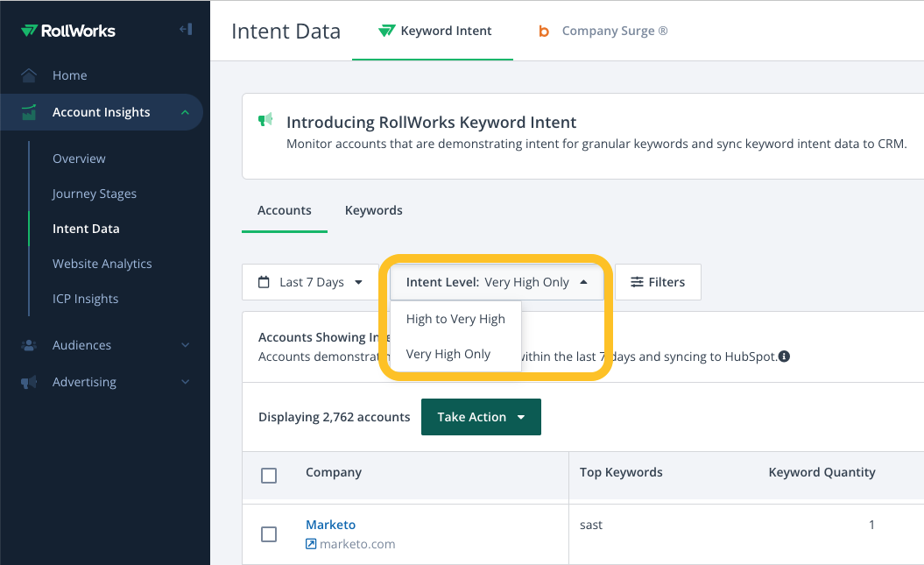The width and height of the screenshot is (924, 565).
Task: Open the Keywords tab
Action: 374,210
